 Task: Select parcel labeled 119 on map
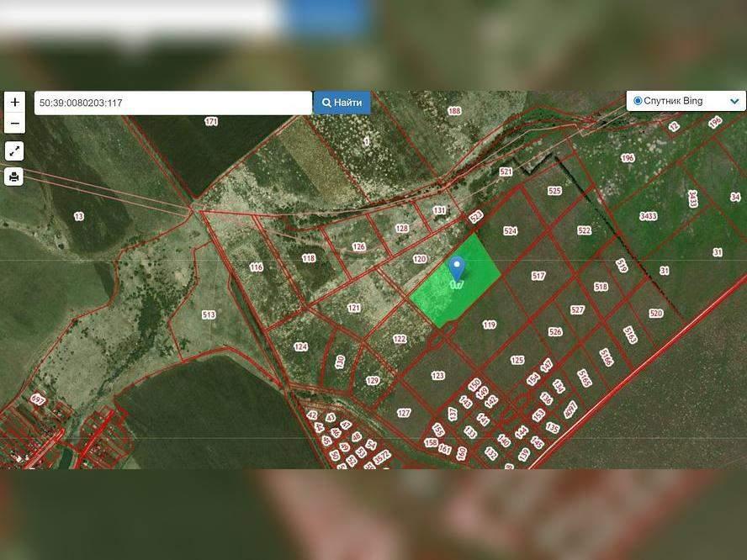[490, 325]
